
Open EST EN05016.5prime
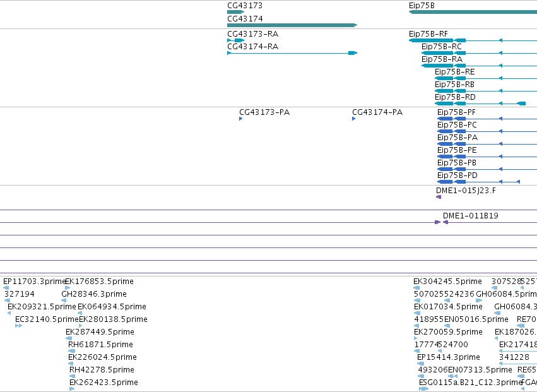pos(476,319)
